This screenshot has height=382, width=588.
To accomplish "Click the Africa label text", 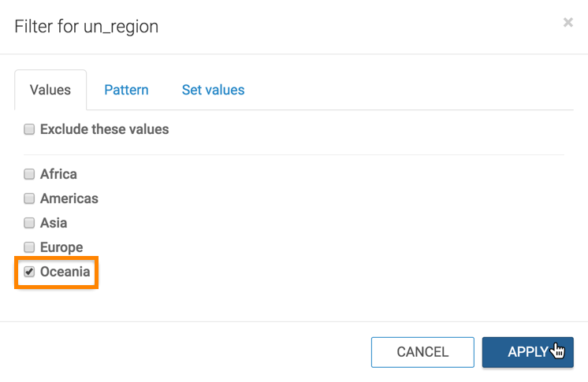I will 58,174.
